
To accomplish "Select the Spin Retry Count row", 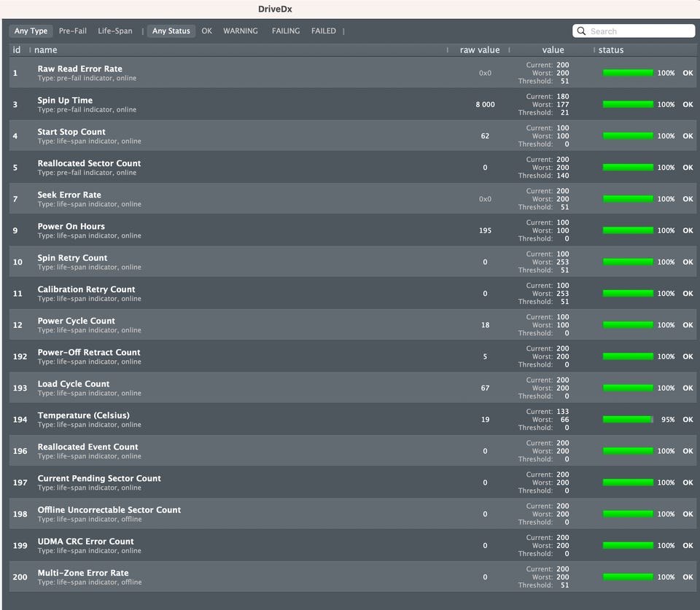I will 351,262.
